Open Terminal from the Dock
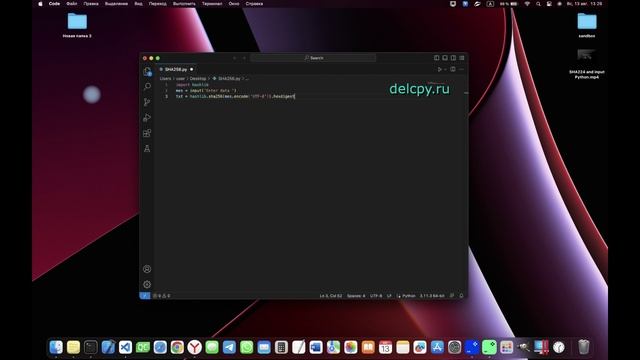This screenshot has height=360, width=640. 91,347
